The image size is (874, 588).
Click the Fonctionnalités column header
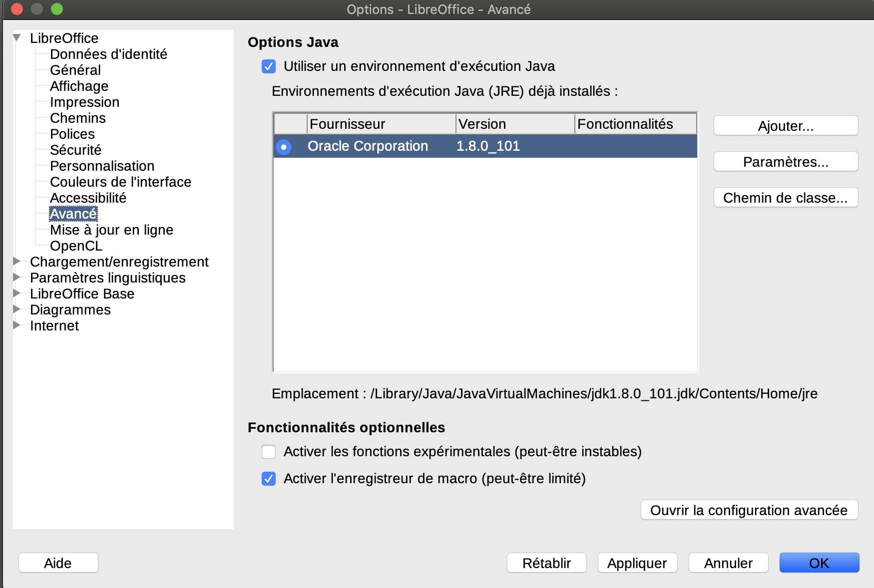(636, 124)
